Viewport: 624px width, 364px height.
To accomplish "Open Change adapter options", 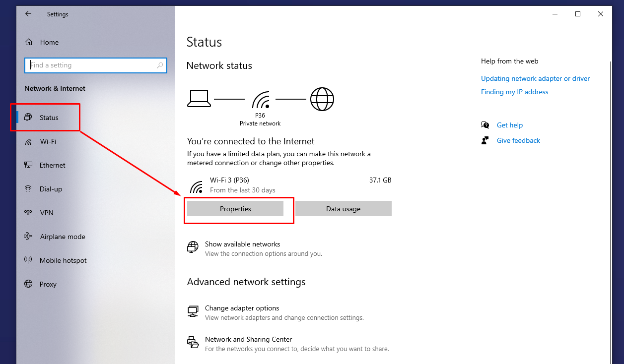I will [x=242, y=308].
